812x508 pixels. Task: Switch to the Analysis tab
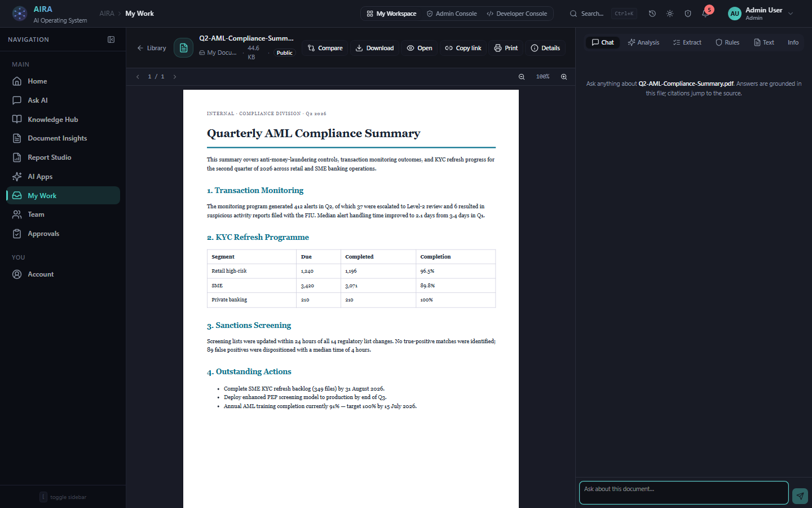(x=643, y=42)
